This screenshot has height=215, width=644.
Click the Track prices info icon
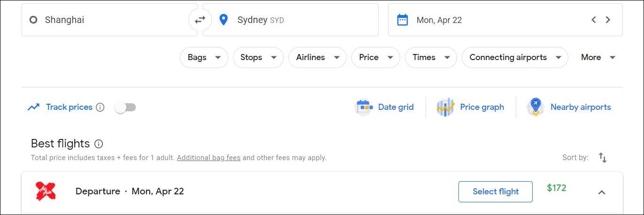(x=100, y=107)
